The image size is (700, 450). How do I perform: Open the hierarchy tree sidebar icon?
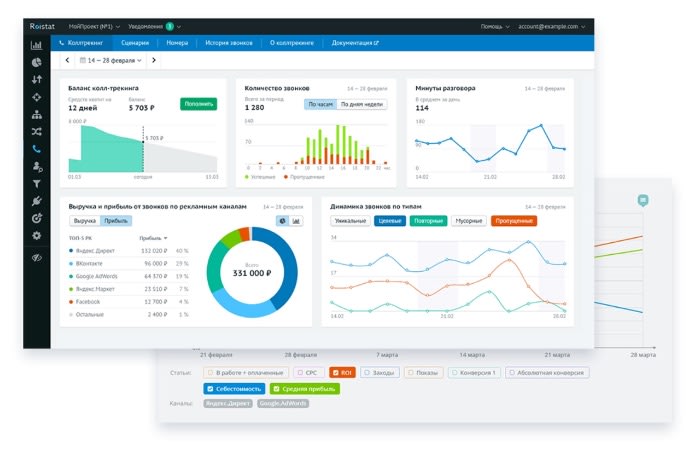pos(37,114)
